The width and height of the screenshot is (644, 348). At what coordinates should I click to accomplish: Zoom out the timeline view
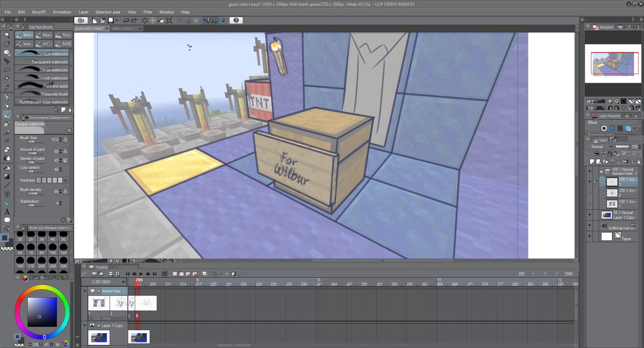[111, 273]
